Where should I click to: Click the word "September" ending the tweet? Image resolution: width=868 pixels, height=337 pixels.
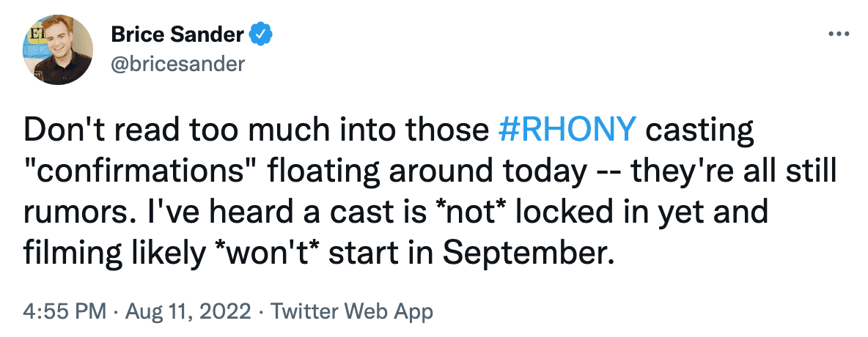point(528,253)
